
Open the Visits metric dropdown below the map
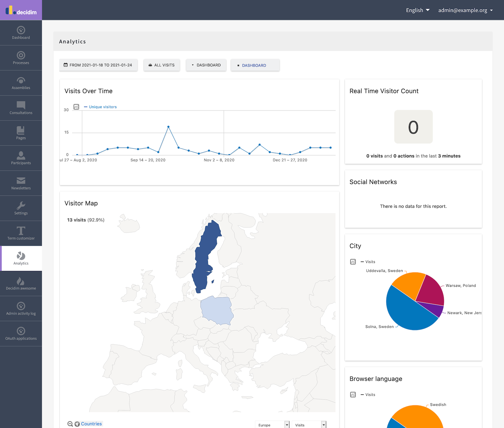[x=309, y=425]
